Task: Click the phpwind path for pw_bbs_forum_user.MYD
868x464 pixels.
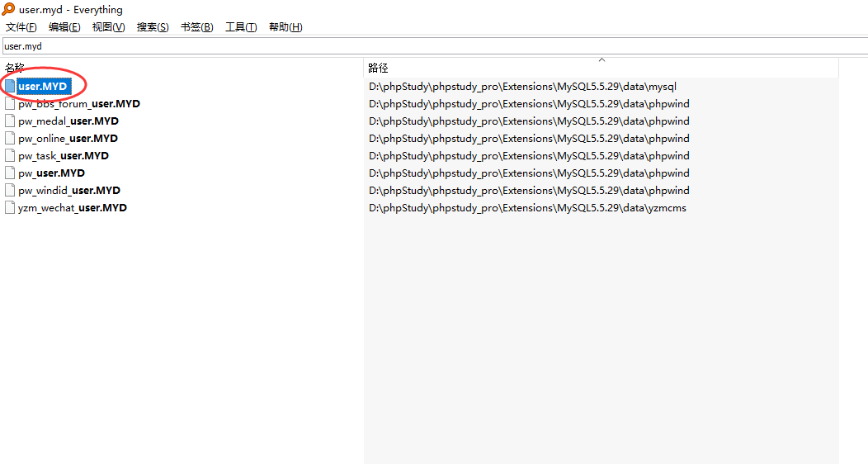Action: 529,103
